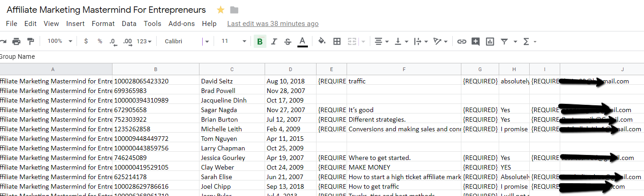Open the Tools menu
Image resolution: width=644 pixels, height=196 pixels.
coord(153,24)
